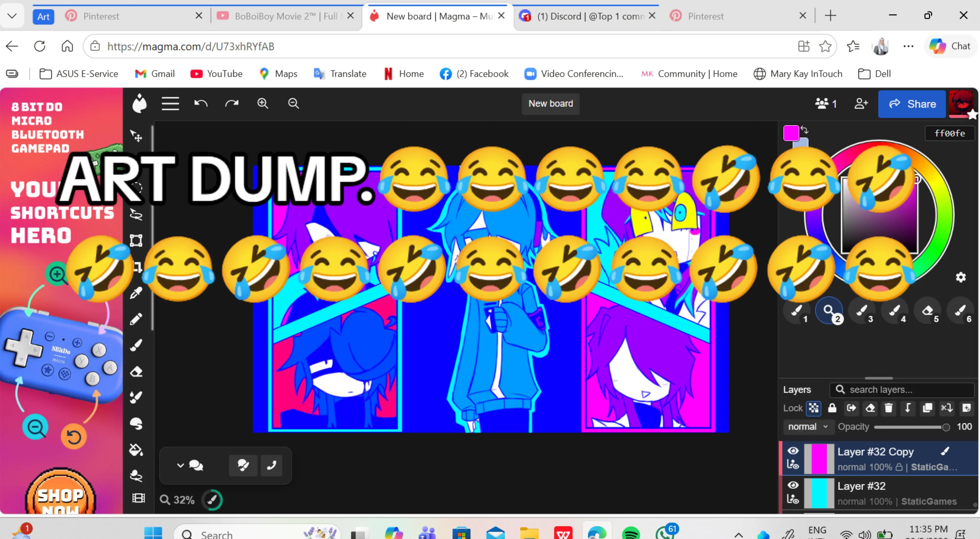Click the 32% zoom level indicator
This screenshot has height=539, width=980.
177,500
